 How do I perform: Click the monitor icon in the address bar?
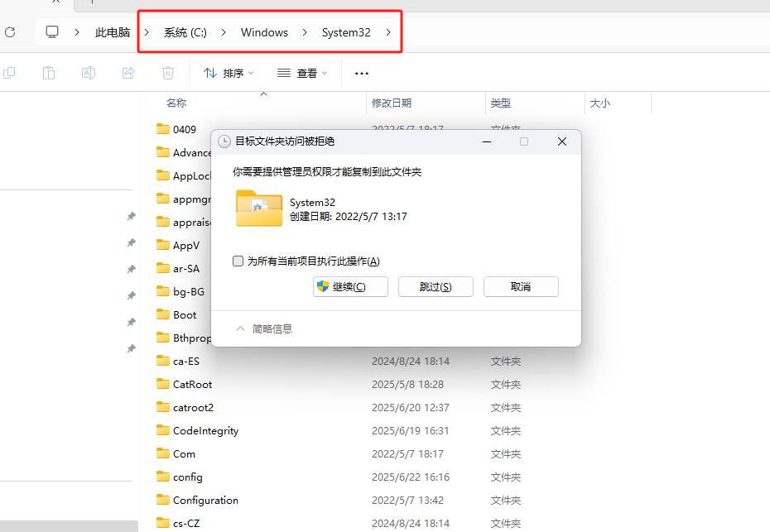point(52,32)
